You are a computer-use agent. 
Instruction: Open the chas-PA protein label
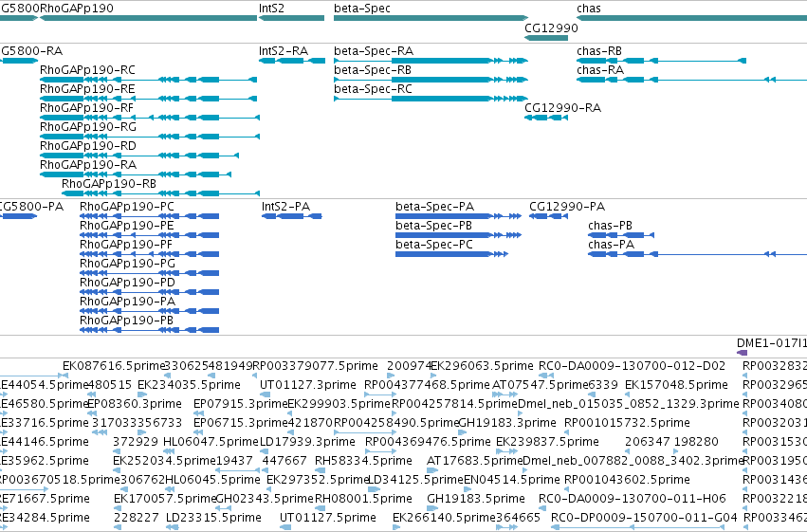(x=611, y=245)
